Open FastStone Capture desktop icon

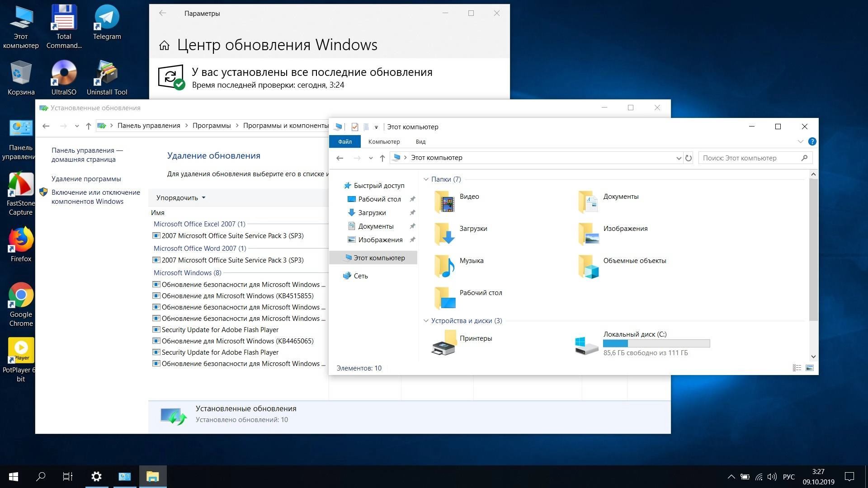point(21,194)
